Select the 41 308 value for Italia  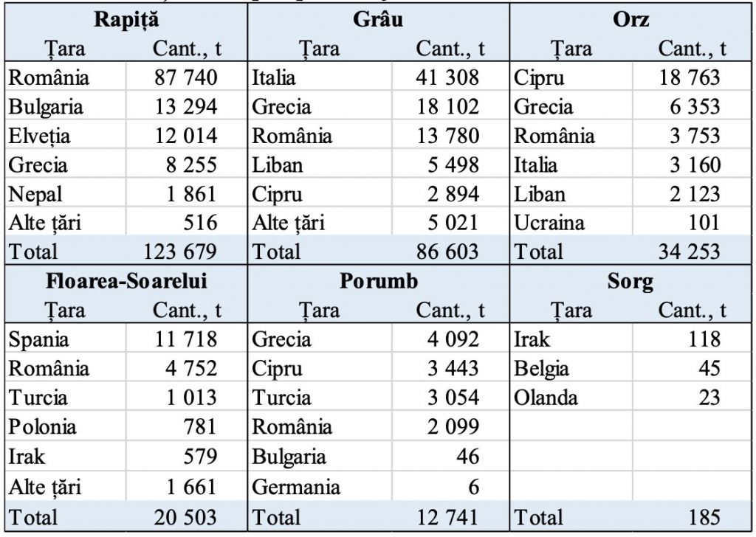447,77
